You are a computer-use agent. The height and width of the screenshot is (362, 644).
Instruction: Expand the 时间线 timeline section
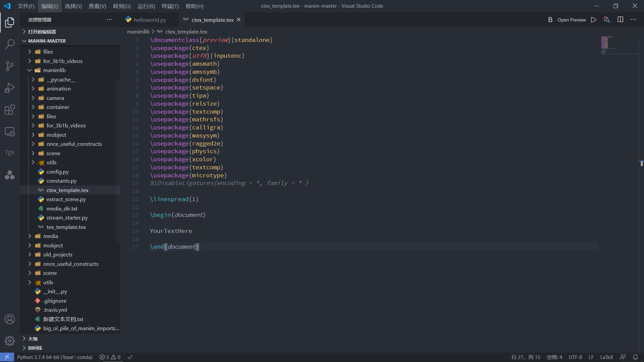click(70, 348)
